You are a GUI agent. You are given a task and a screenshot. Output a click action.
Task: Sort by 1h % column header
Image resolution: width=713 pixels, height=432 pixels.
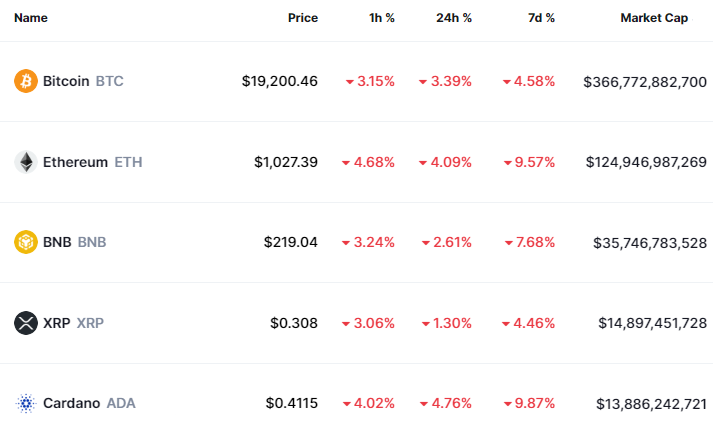pos(380,18)
